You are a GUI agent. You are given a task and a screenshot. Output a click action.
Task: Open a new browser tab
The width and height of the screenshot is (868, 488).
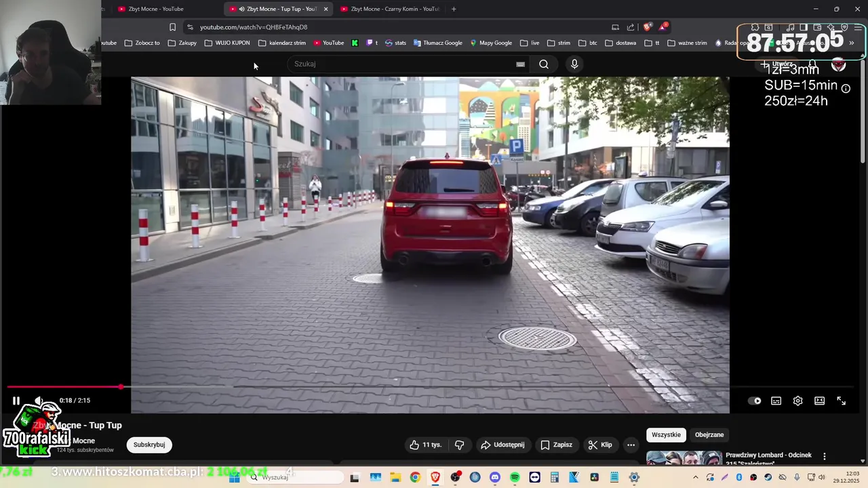point(454,9)
